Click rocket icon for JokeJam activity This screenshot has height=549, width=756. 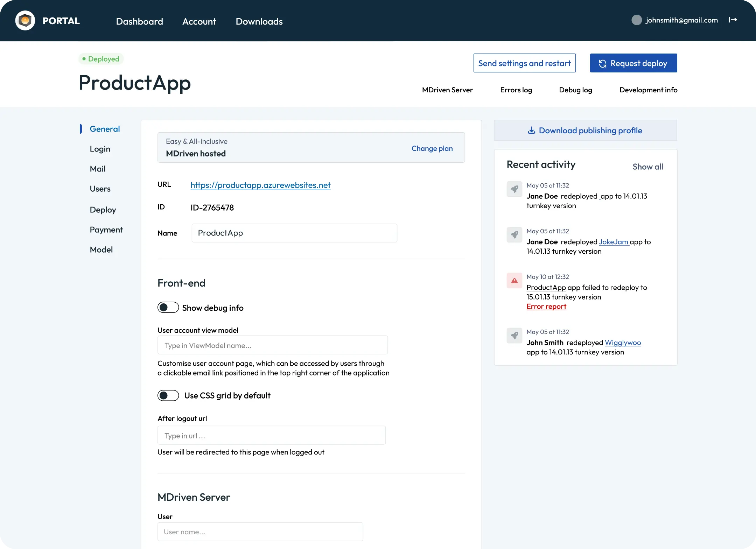coord(514,235)
